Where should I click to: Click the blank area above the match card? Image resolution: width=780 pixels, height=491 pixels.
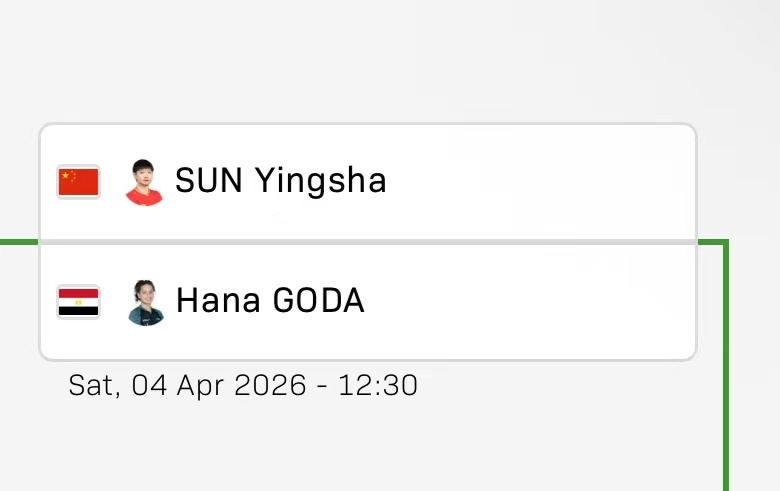367,60
